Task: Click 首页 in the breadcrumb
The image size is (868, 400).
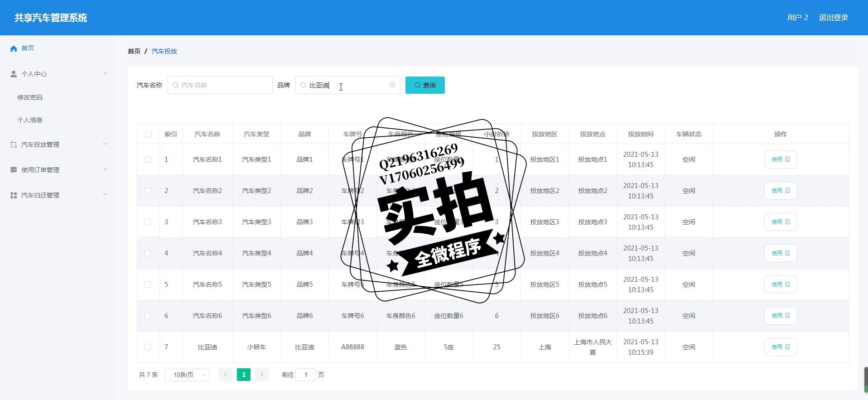Action: 134,51
